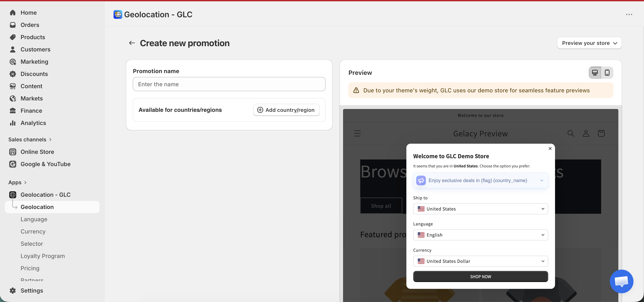644x302 pixels.
Task: Click the Available for countries/regions label
Action: [180, 110]
